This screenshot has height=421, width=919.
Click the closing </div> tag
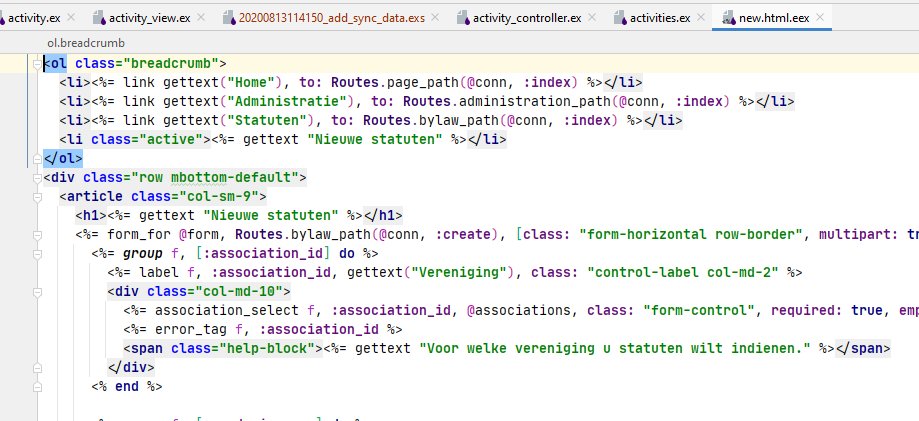[x=131, y=368]
